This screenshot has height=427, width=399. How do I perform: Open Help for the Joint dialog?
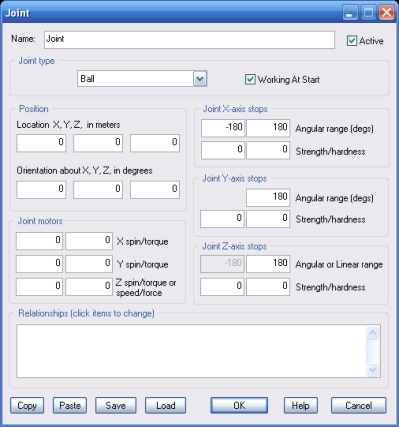301,406
